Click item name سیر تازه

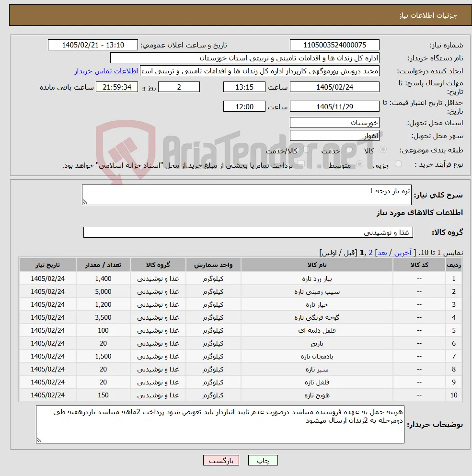[317, 369]
